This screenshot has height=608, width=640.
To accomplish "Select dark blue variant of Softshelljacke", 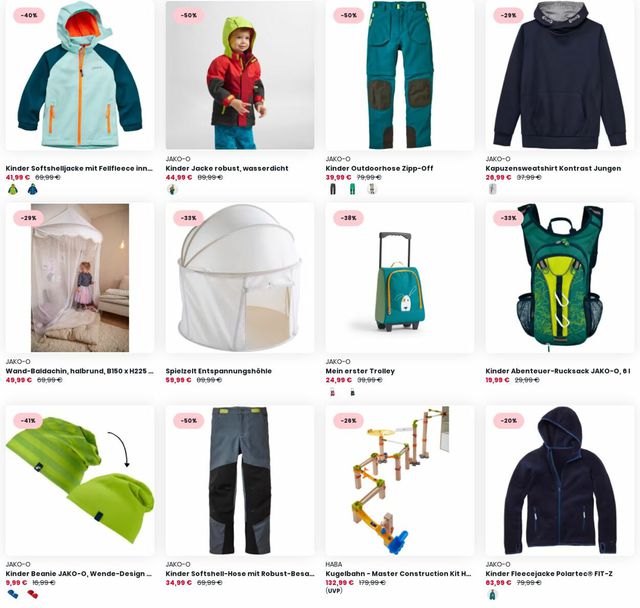I will pos(32,189).
